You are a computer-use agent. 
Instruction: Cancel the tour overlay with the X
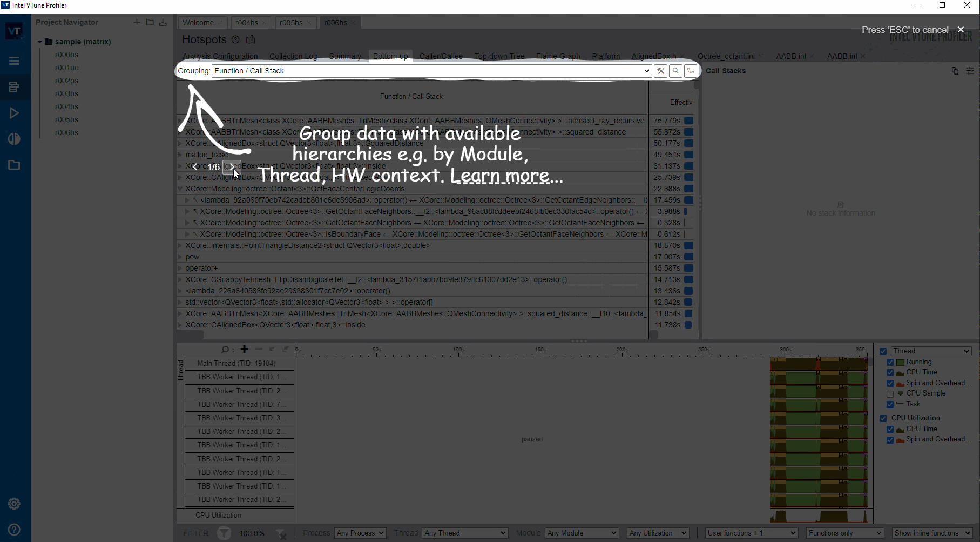(961, 30)
